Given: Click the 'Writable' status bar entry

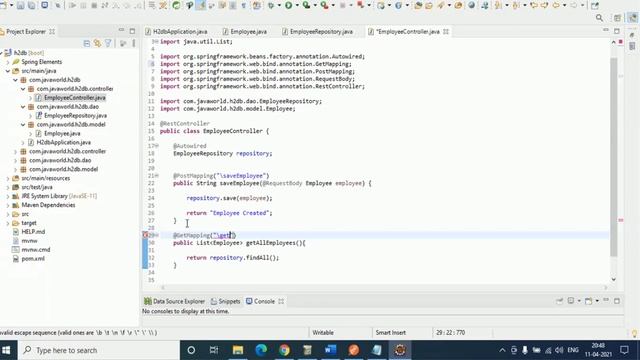Looking at the screenshot, I should click(x=323, y=333).
